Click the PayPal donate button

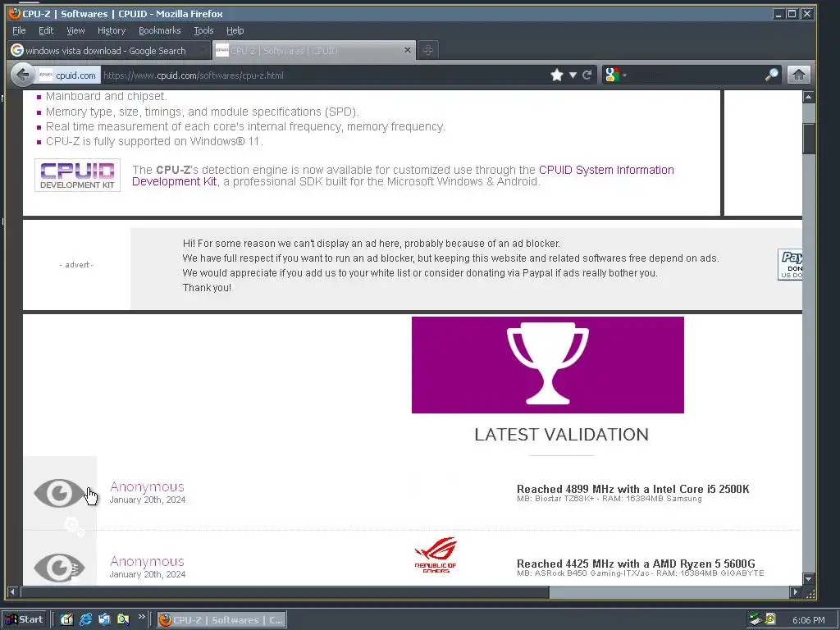[x=790, y=264]
